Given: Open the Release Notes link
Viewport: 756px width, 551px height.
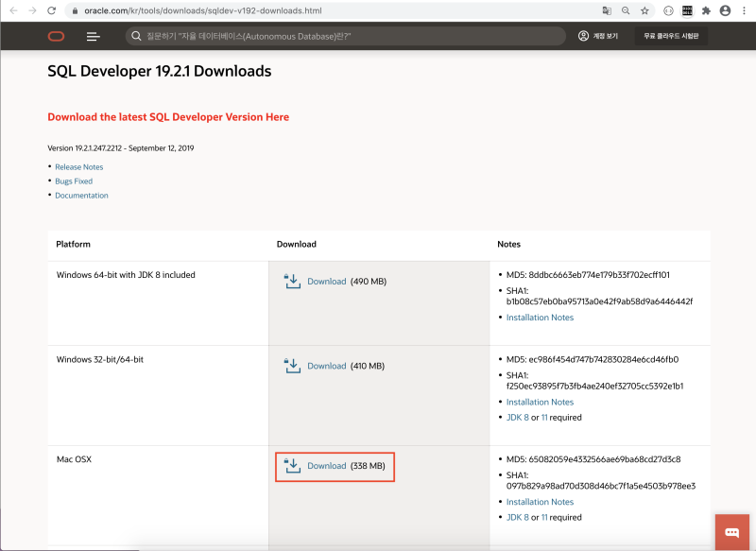Looking at the screenshot, I should pyautogui.click(x=79, y=167).
